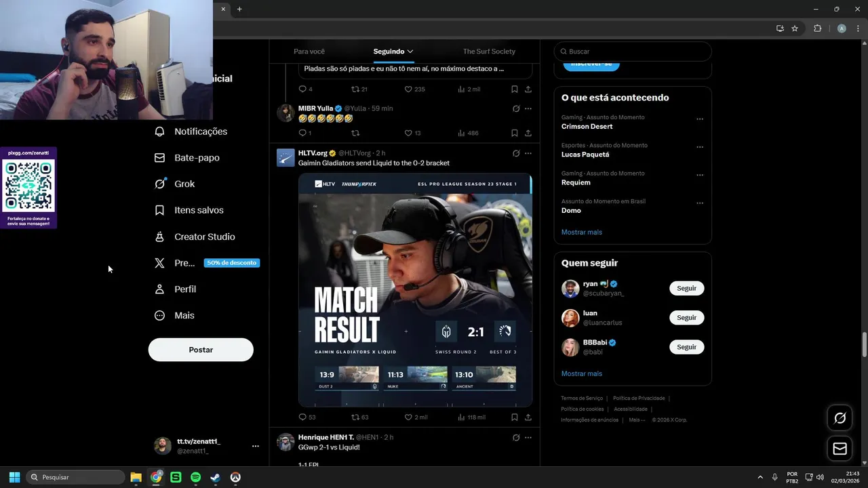Open Grok from the sidebar

(174, 184)
